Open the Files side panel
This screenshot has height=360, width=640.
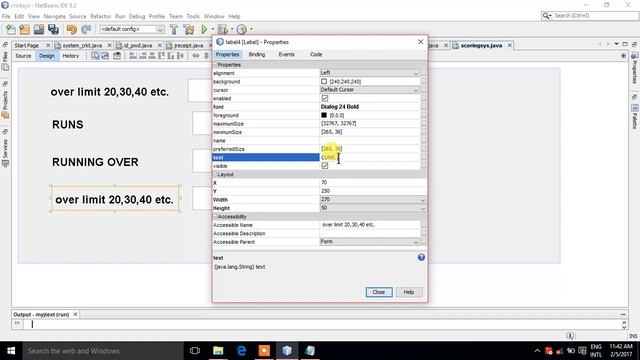pos(5,61)
